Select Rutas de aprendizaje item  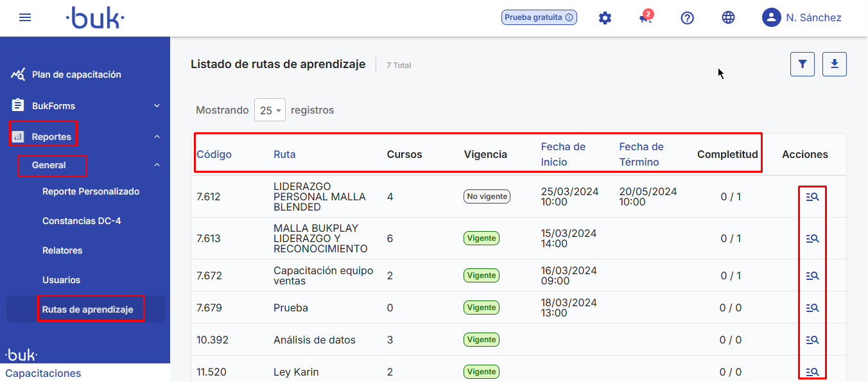pyautogui.click(x=88, y=309)
